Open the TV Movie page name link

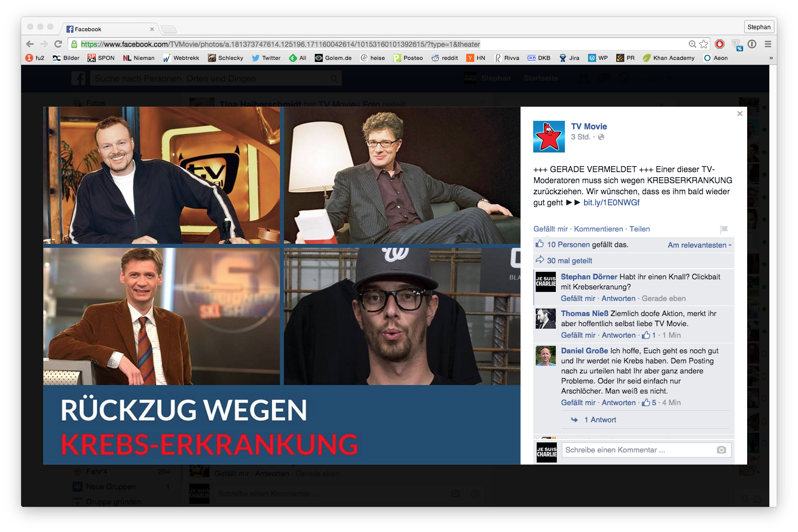coord(589,126)
